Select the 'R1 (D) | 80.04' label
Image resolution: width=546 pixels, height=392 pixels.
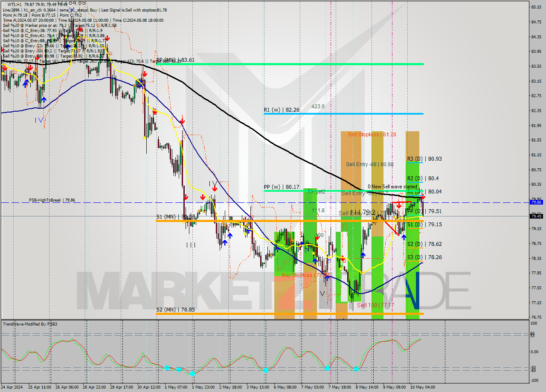pyautogui.click(x=424, y=191)
